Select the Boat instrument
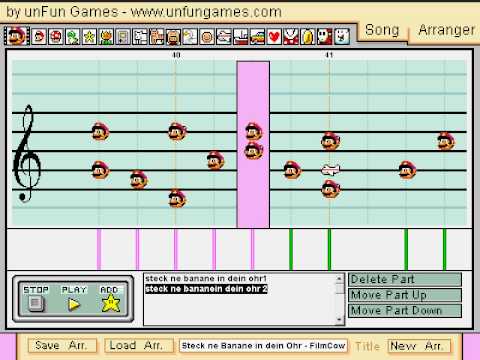Viewport: 480px width, 360px height. click(x=241, y=37)
